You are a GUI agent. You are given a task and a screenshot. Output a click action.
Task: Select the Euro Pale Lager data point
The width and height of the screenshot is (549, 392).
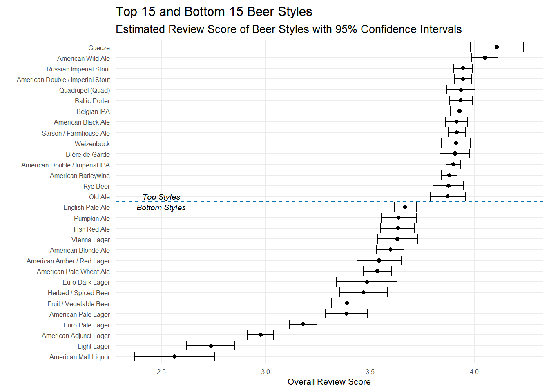(x=303, y=324)
